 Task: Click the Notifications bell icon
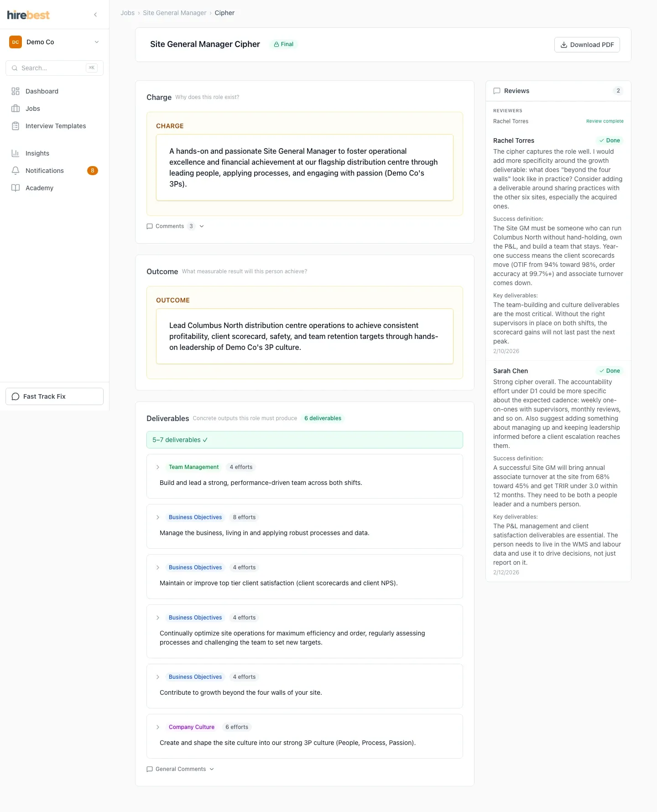point(16,171)
